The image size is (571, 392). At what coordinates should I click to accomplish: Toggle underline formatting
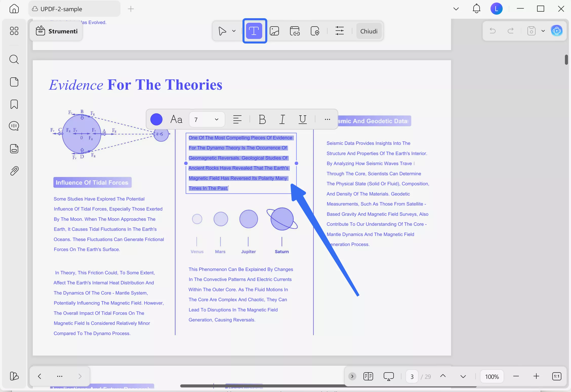click(302, 119)
